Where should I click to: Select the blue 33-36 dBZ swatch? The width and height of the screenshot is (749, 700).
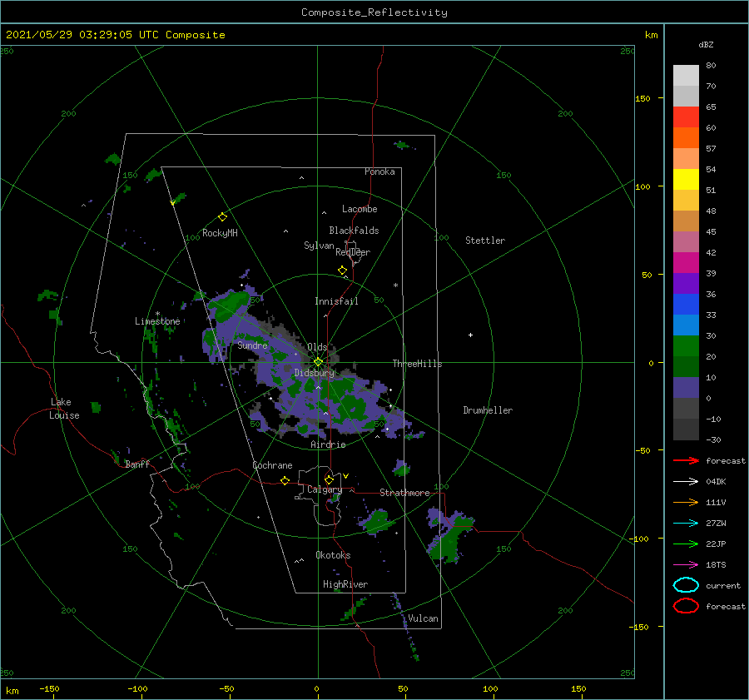coord(686,304)
